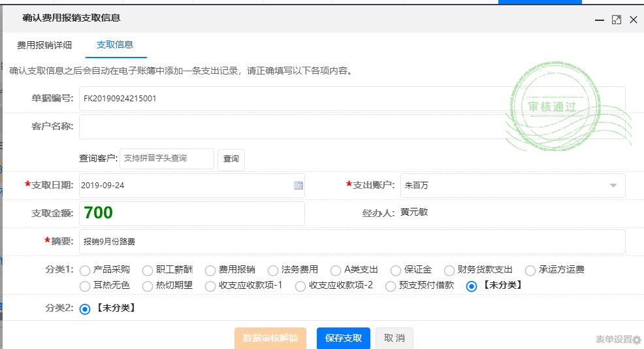The width and height of the screenshot is (644, 349).
Task: Select 收支应收款项-2 radio button
Action: point(300,286)
